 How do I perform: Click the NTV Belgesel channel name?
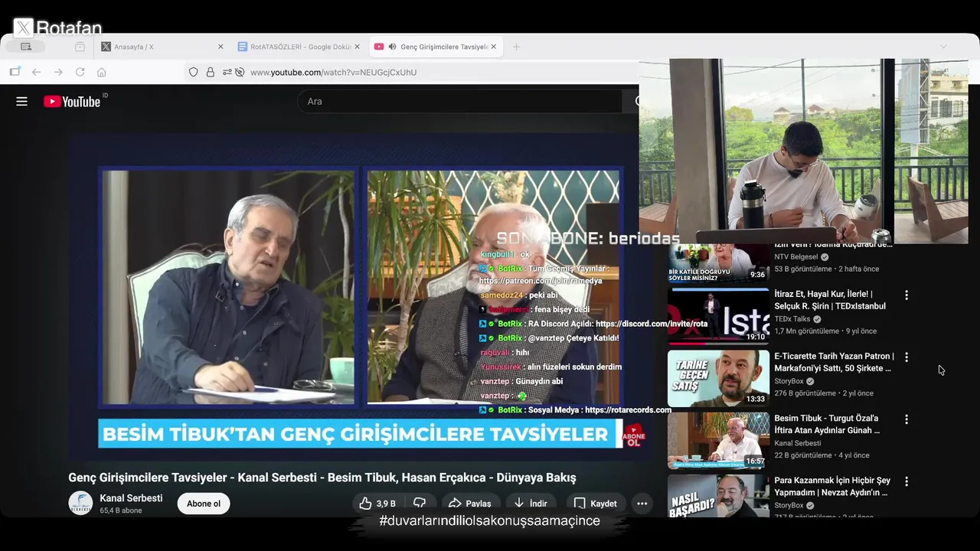click(x=796, y=257)
